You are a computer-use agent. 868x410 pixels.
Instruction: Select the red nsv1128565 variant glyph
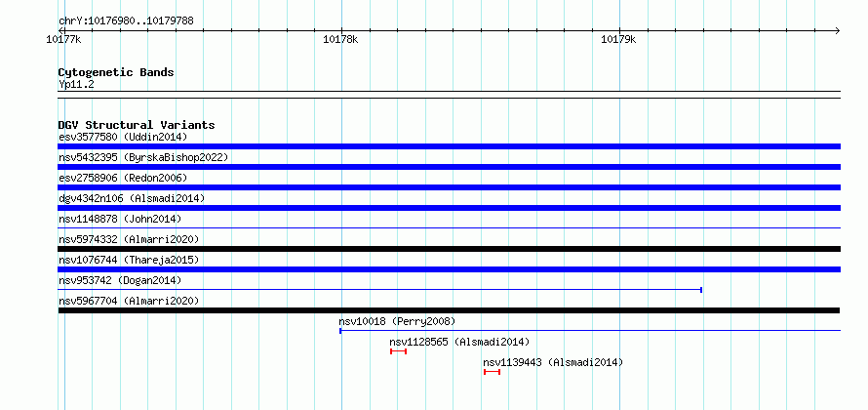399,351
